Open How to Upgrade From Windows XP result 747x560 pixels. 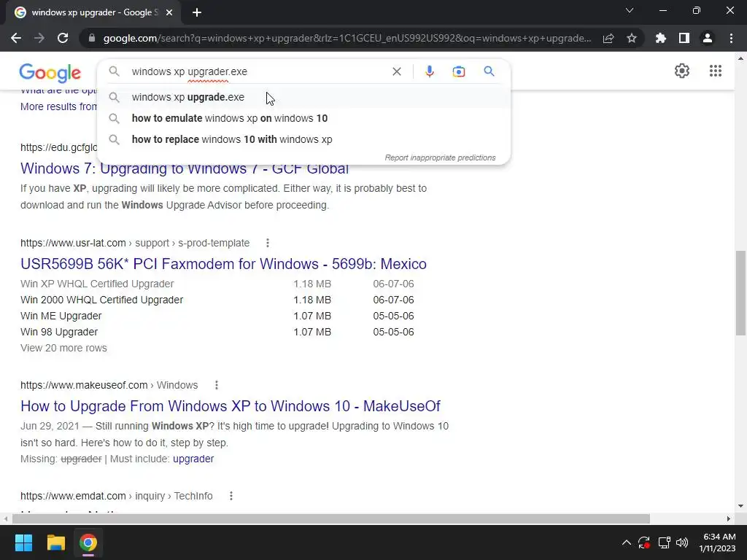click(231, 406)
